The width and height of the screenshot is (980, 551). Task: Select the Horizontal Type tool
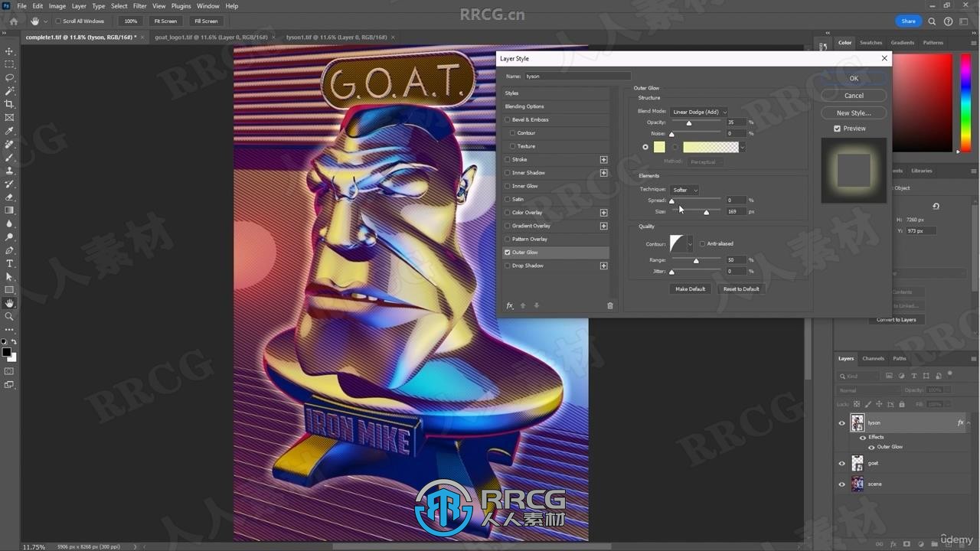click(9, 263)
